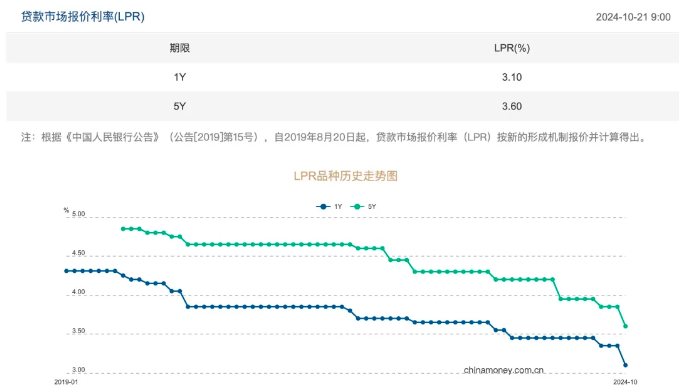This screenshot has height=390, width=684.
Task: Click the LPR(%) column header
Action: click(512, 48)
